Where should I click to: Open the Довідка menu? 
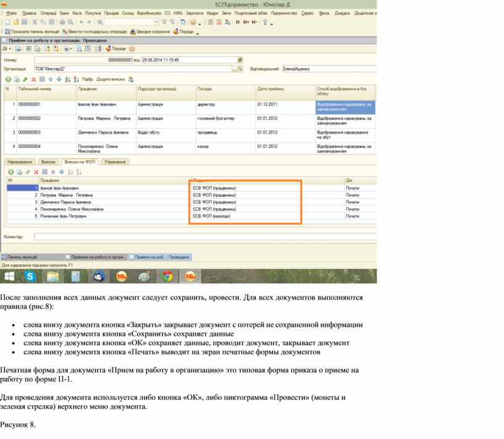(x=342, y=13)
